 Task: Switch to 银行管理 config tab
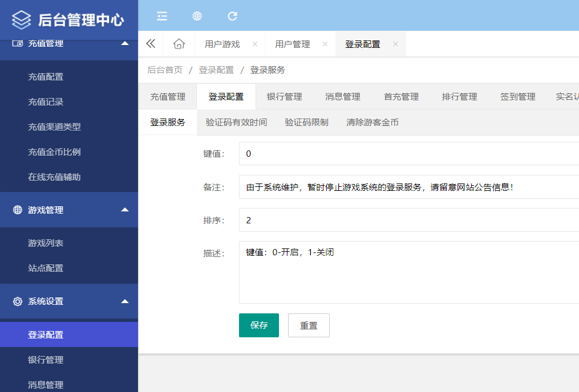pyautogui.click(x=284, y=97)
